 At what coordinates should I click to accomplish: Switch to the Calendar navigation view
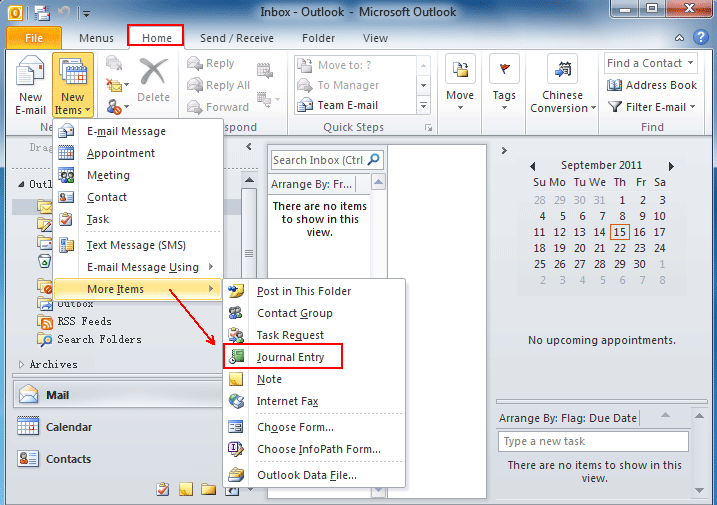118,427
